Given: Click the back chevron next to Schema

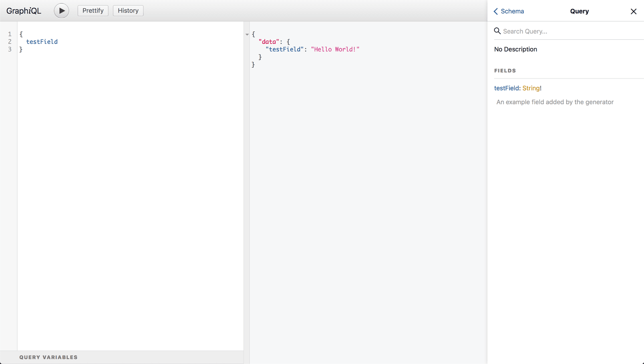Looking at the screenshot, I should tap(495, 11).
